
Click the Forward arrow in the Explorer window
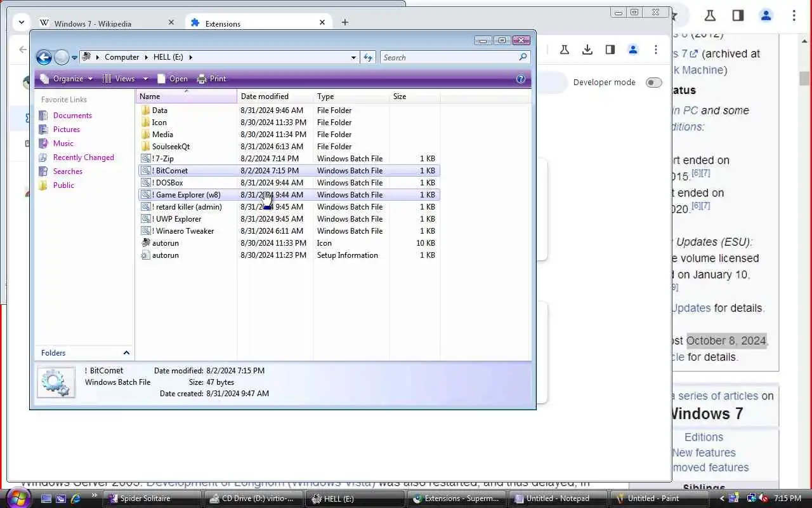pyautogui.click(x=62, y=58)
